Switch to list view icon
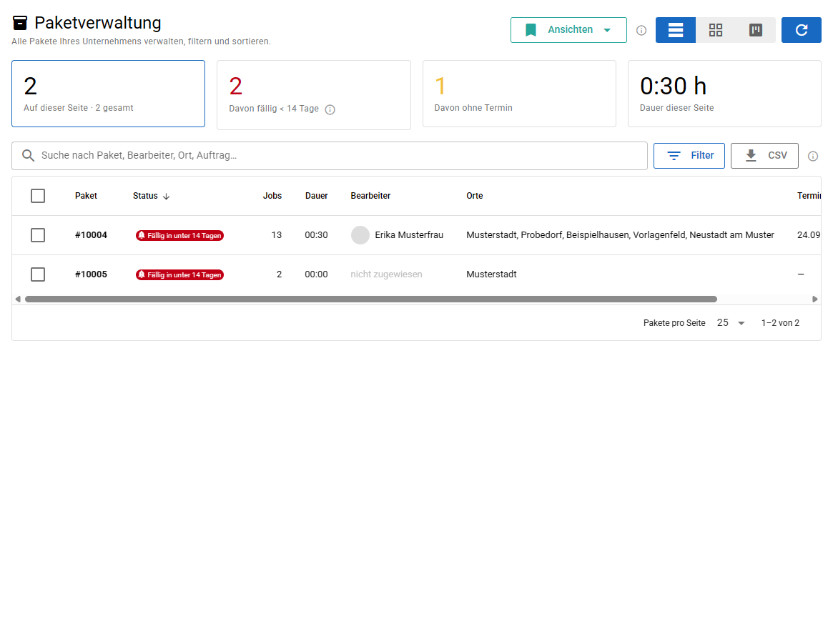 [x=675, y=30]
